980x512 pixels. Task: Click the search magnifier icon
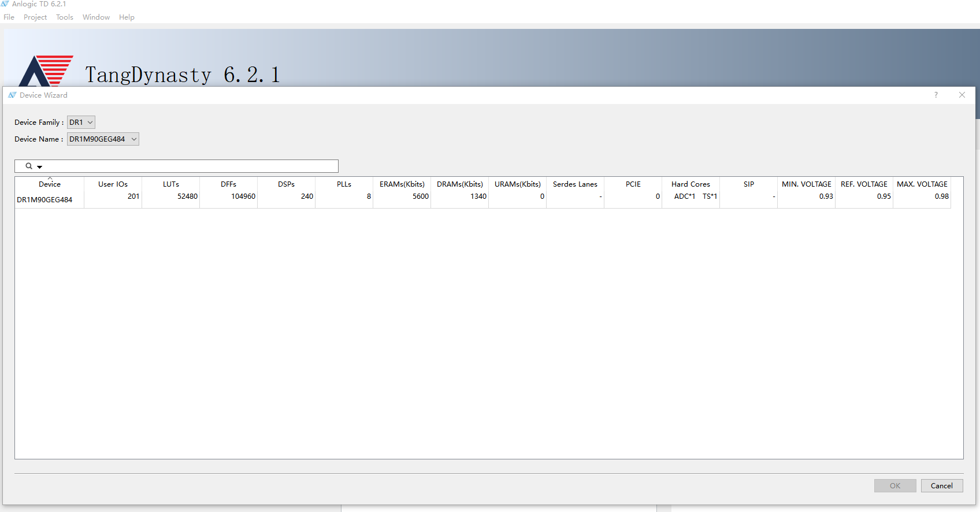click(28, 166)
